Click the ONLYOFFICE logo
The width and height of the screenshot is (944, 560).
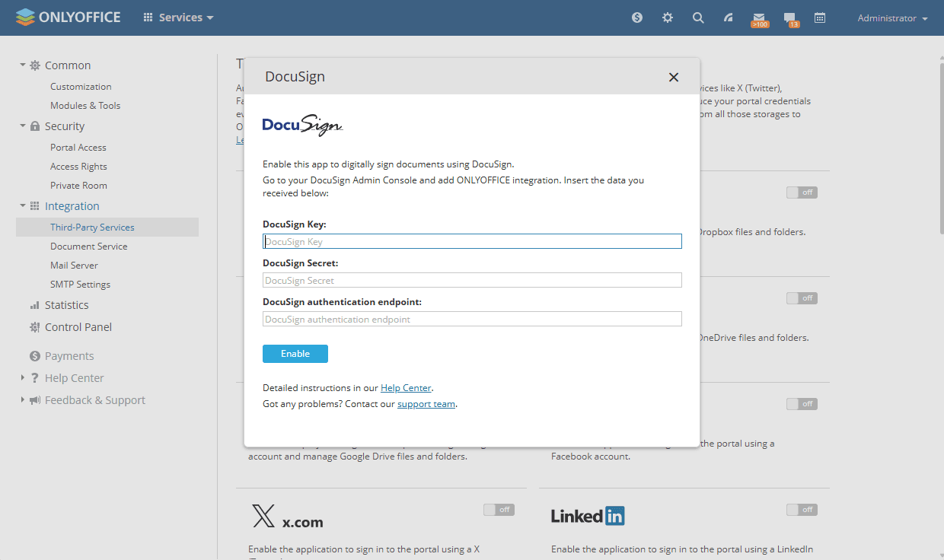point(68,17)
